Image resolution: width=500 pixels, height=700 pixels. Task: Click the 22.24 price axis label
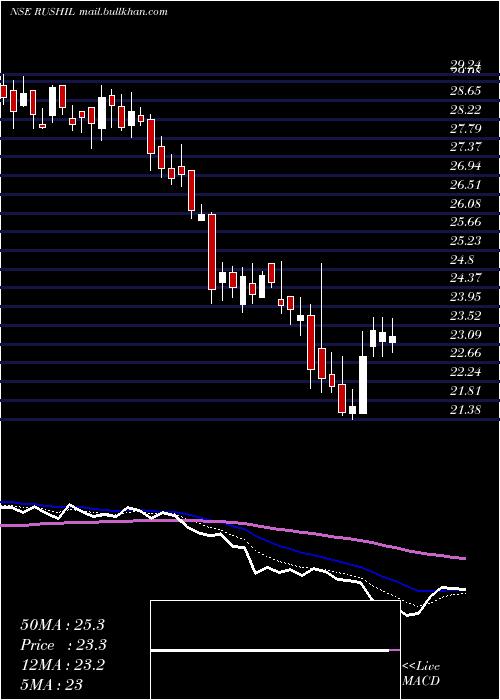click(x=465, y=371)
